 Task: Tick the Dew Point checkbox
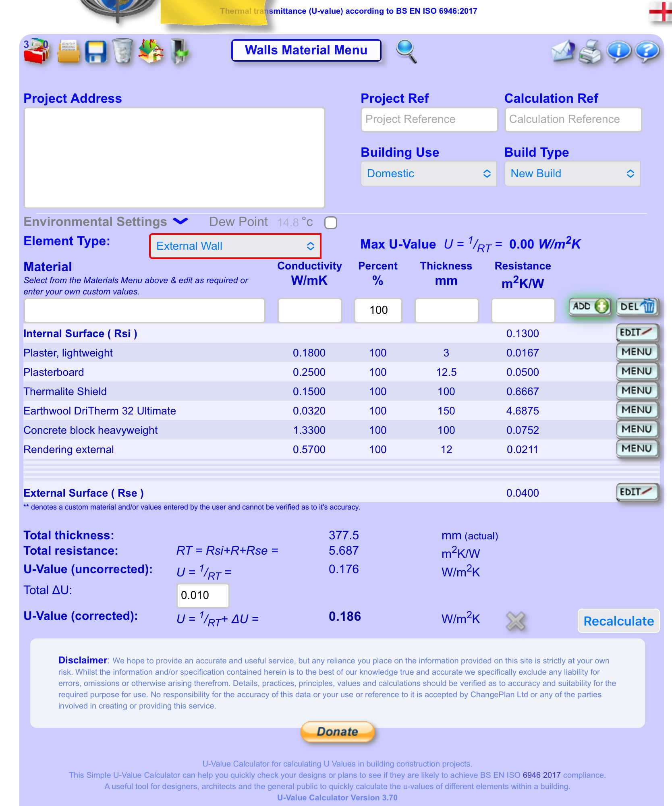pyautogui.click(x=331, y=223)
